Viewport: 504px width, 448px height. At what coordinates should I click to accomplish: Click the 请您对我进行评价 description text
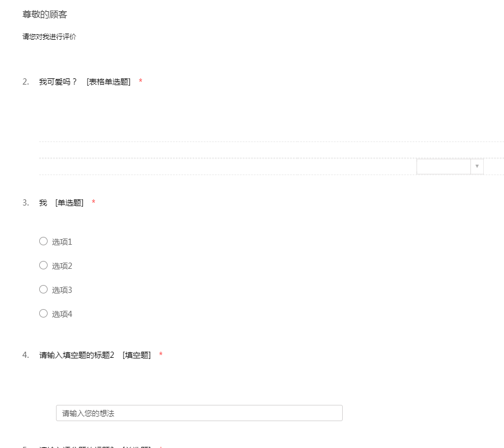49,37
